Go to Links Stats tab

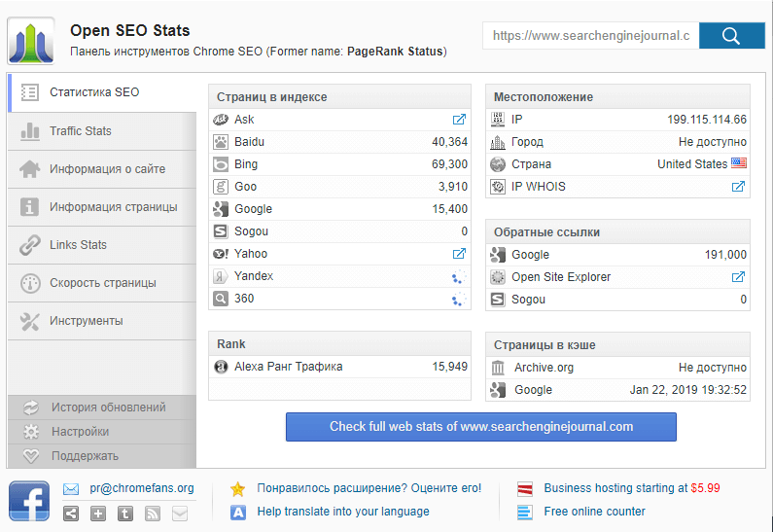click(102, 245)
